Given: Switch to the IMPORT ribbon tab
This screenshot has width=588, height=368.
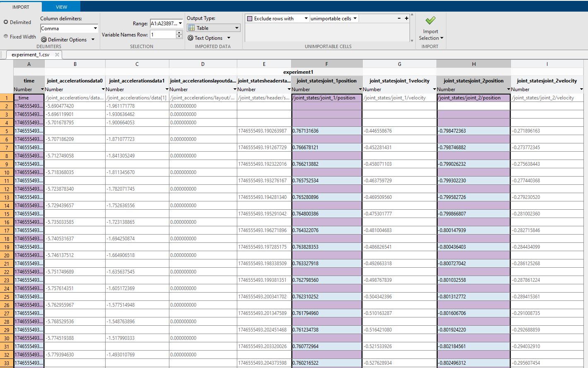Looking at the screenshot, I should (x=21, y=7).
